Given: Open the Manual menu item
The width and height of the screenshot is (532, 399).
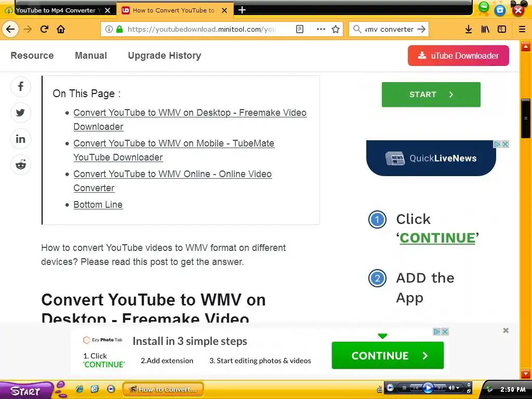Looking at the screenshot, I should 91,55.
